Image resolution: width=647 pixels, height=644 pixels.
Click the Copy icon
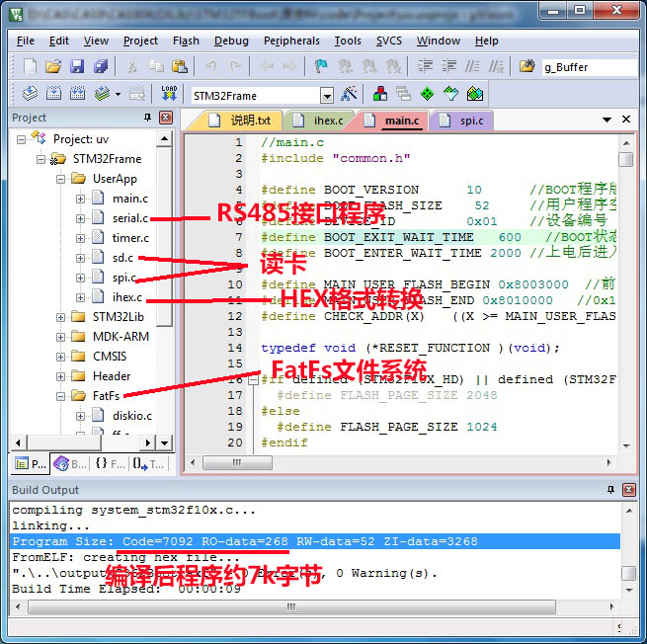tap(156, 66)
